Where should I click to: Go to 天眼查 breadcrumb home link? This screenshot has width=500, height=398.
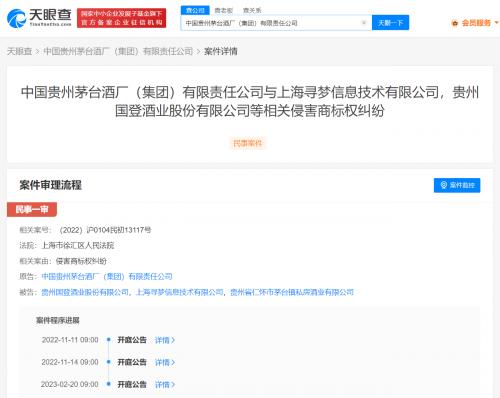coord(19,51)
